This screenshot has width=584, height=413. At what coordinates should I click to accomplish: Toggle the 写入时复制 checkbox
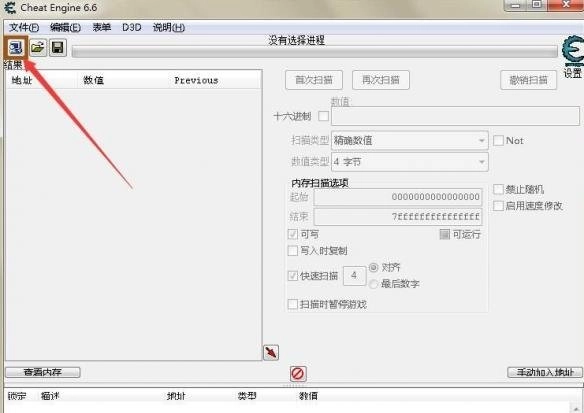click(292, 251)
